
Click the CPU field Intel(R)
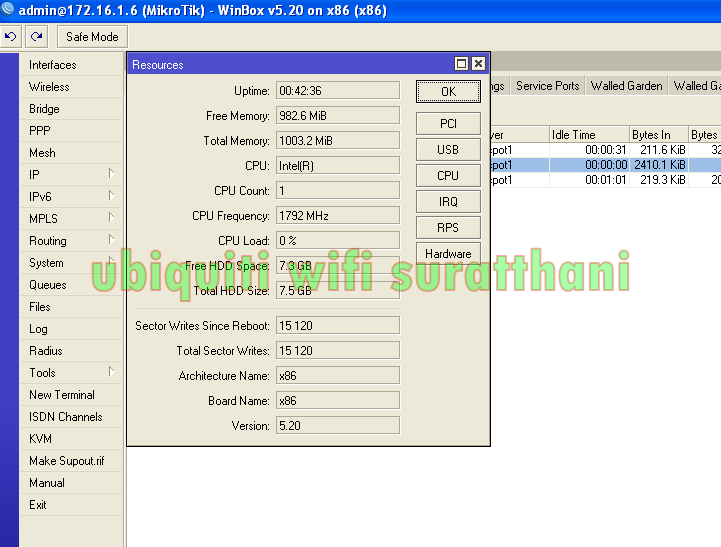click(338, 165)
